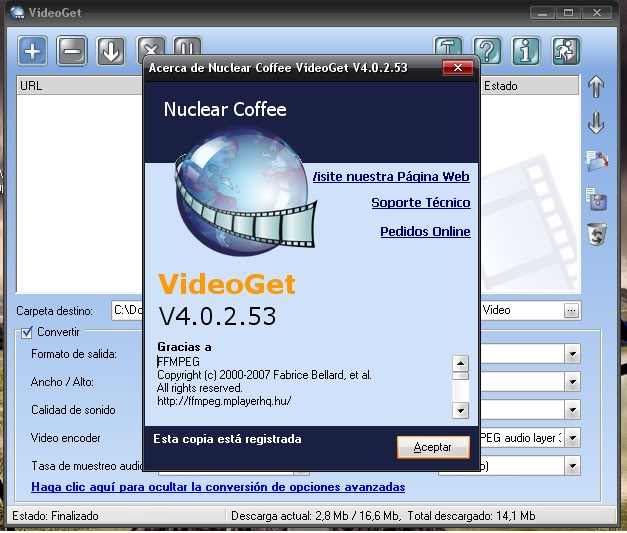627x533 pixels.
Task: Open the Calidad de sonido dropdown
Action: (x=573, y=410)
